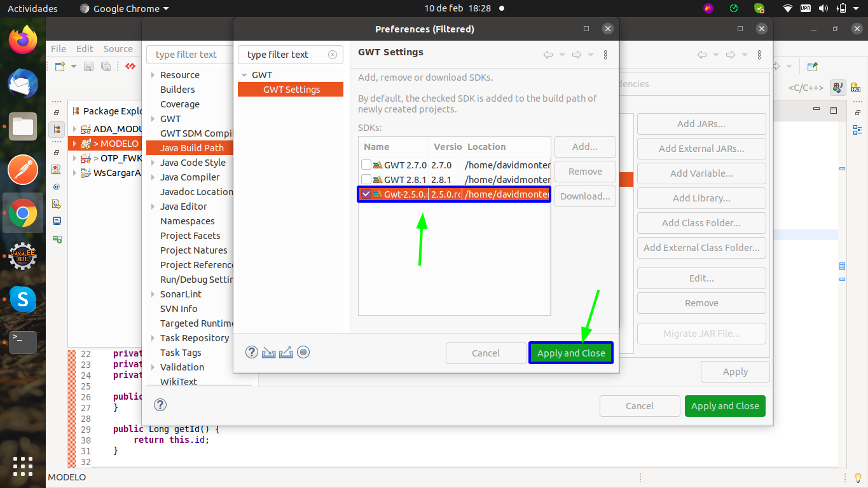The height and width of the screenshot is (488, 868).
Task: Click the Import preferences icon
Action: coord(269,352)
